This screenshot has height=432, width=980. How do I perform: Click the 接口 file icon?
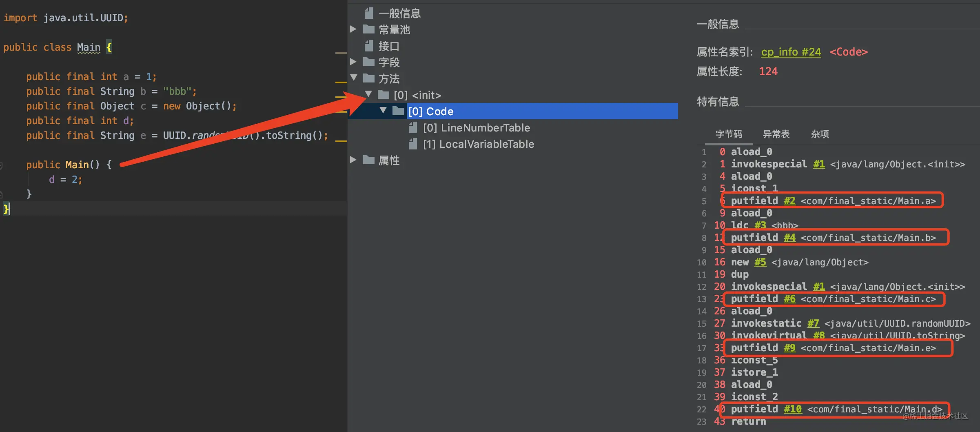(x=368, y=46)
